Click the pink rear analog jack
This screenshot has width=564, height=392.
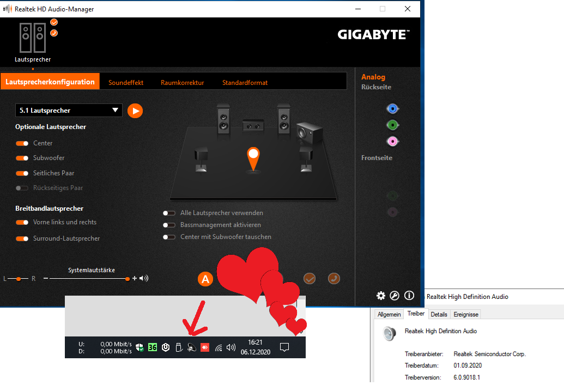(x=392, y=142)
